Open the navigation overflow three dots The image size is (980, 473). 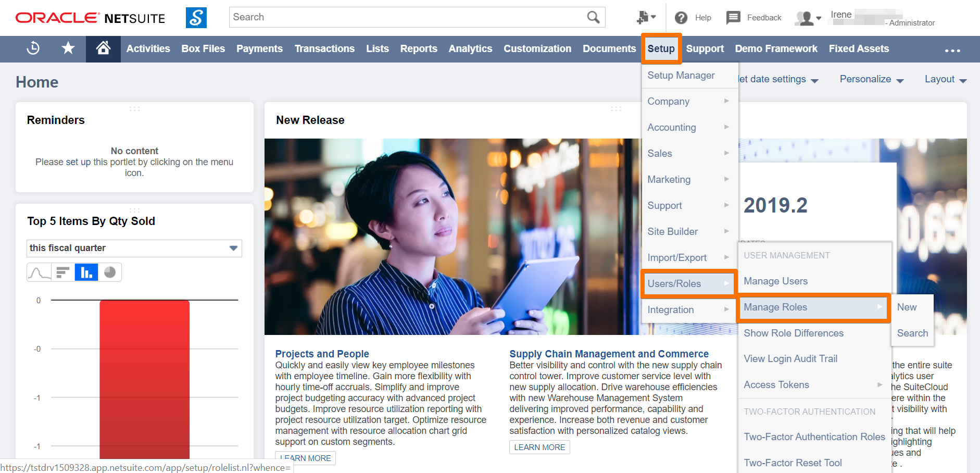pyautogui.click(x=952, y=51)
